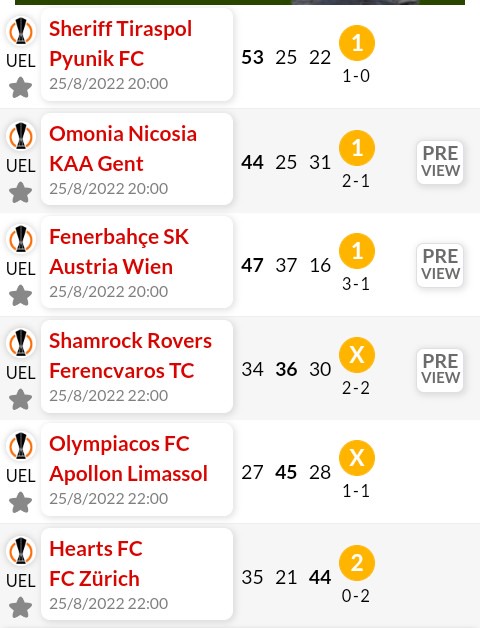Star the Hearts FC vs FC Zürich match

coord(20,608)
